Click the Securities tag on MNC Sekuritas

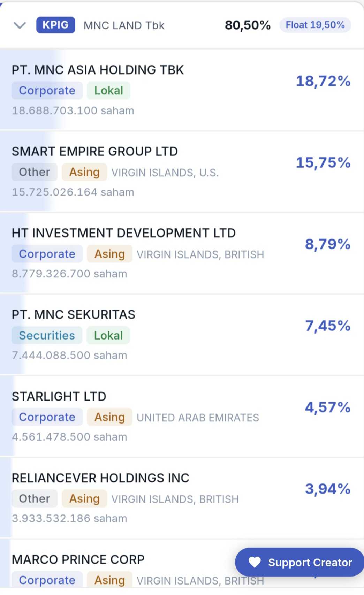coord(47,335)
